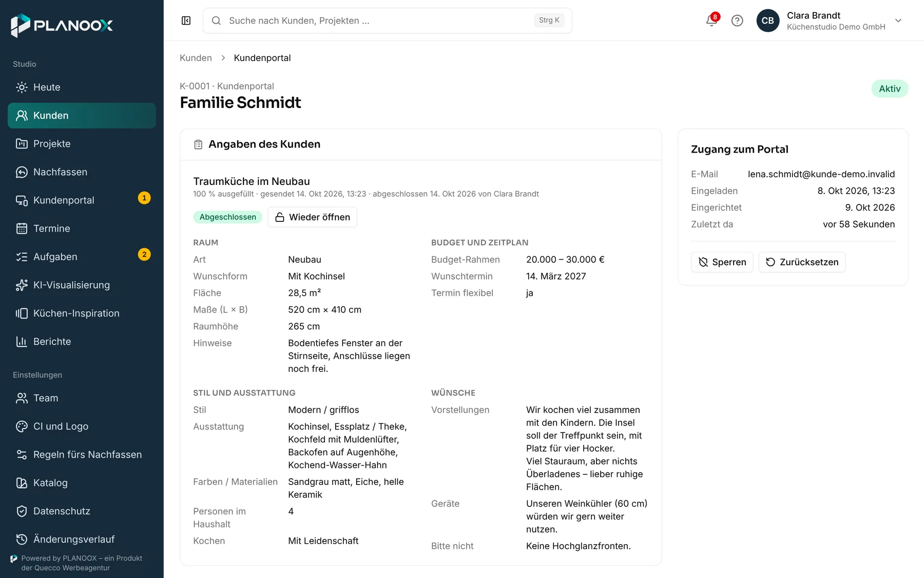
Task: Click the Abgeschlossen status badge
Action: coord(227,217)
